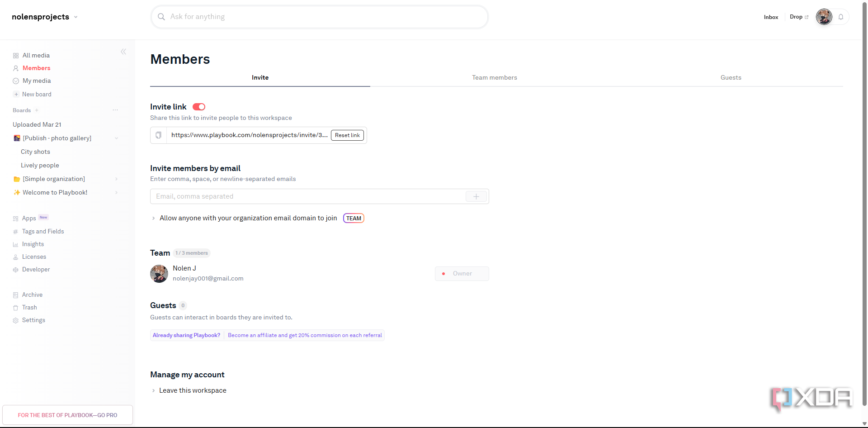
Task: Click Already sharing Playbook link
Action: pos(186,335)
